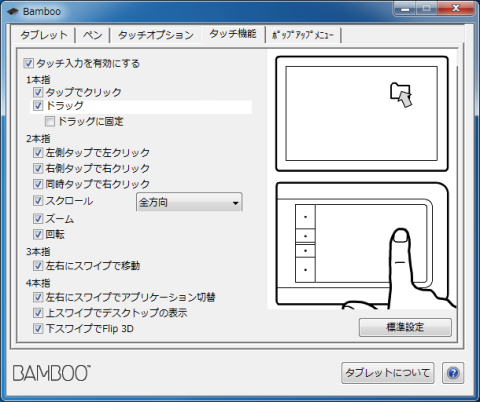
Task: Uncheck the タップでクリック option
Action: (38, 92)
